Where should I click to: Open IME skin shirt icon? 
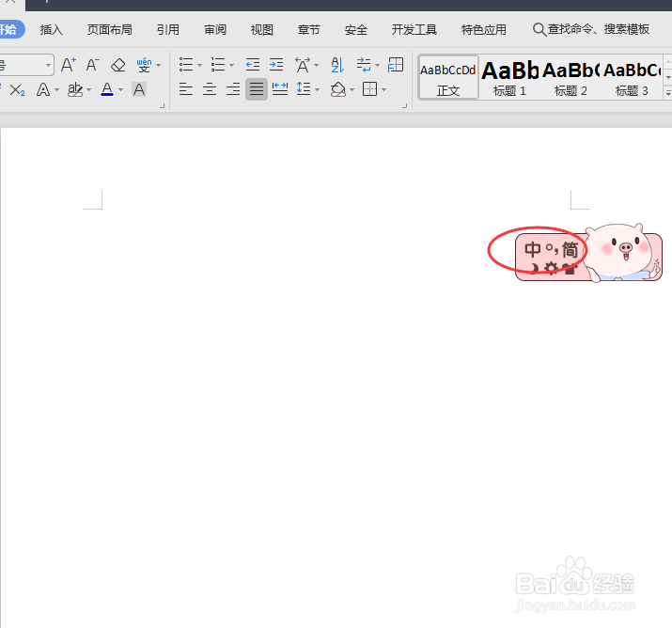(570, 269)
